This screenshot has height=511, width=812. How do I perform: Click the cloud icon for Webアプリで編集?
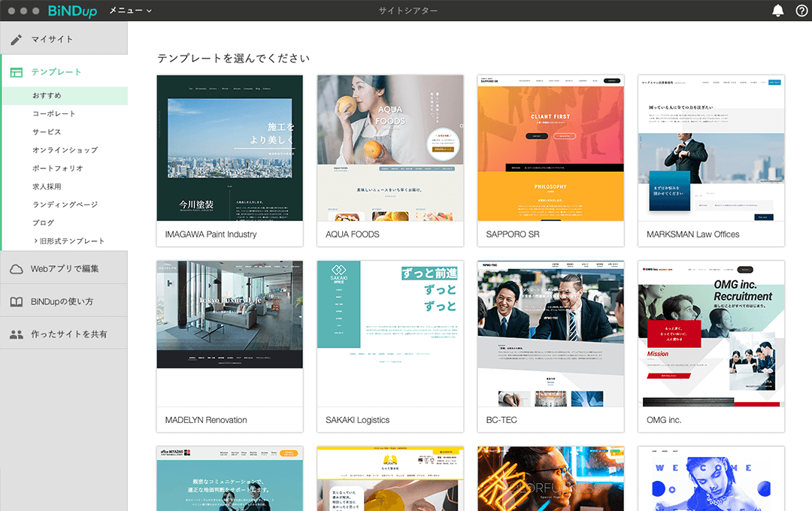17,269
